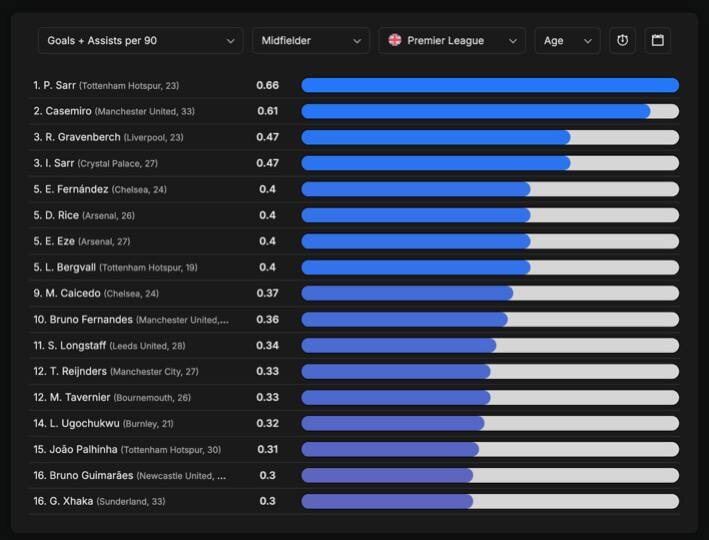
Task: Click T. Reijnders's progress bar
Action: click(x=490, y=371)
